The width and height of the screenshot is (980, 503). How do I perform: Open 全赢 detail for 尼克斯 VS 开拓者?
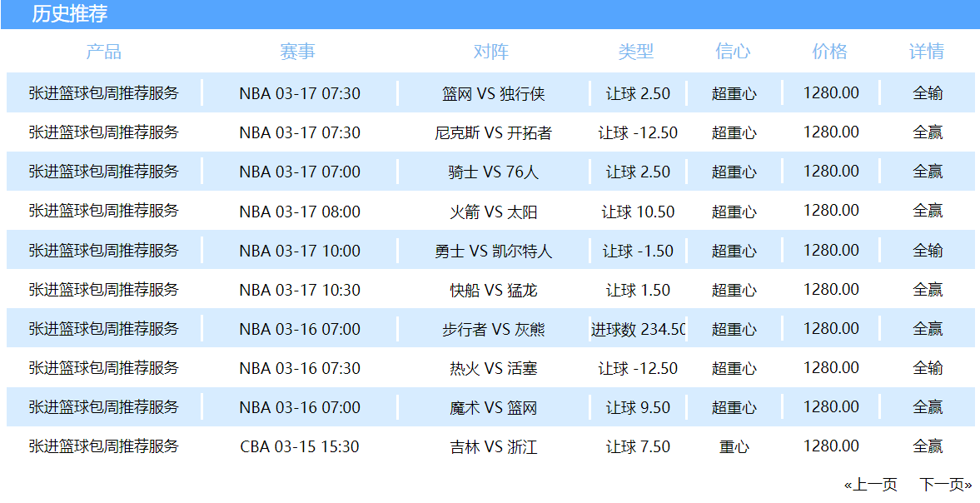(928, 132)
